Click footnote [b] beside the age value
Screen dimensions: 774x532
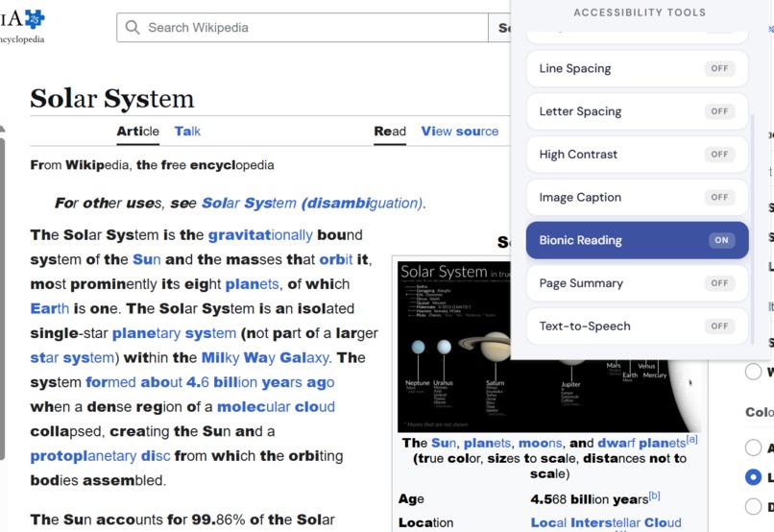(x=655, y=496)
